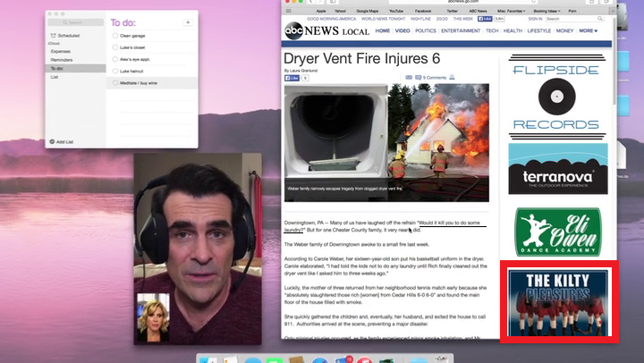Focus the Reminders search field
This screenshot has width=644, height=363.
[x=75, y=22]
